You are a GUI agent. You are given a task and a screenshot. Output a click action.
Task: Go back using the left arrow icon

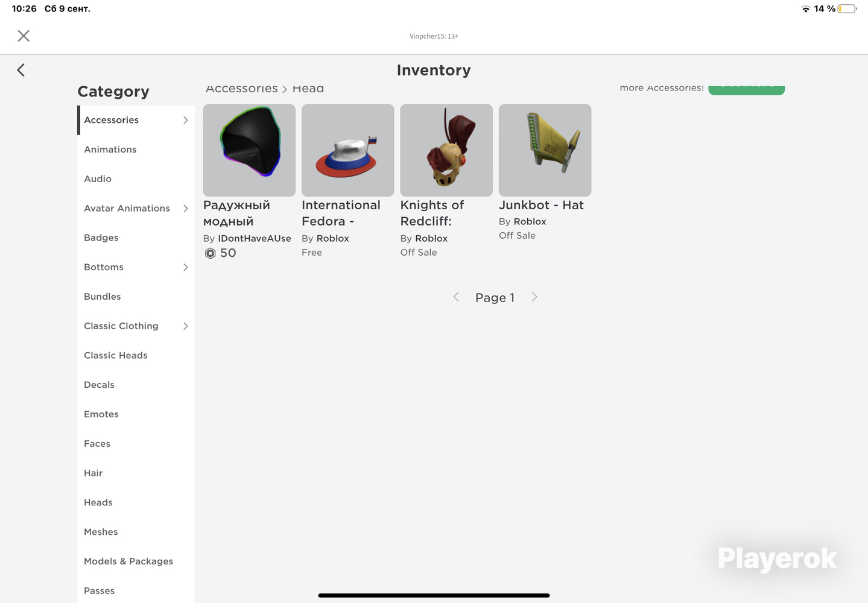[x=21, y=70]
